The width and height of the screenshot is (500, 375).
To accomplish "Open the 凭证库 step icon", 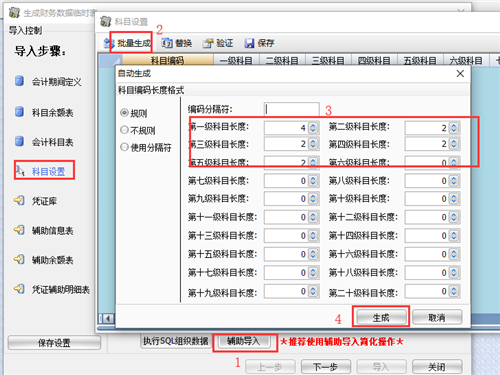I will (x=19, y=200).
